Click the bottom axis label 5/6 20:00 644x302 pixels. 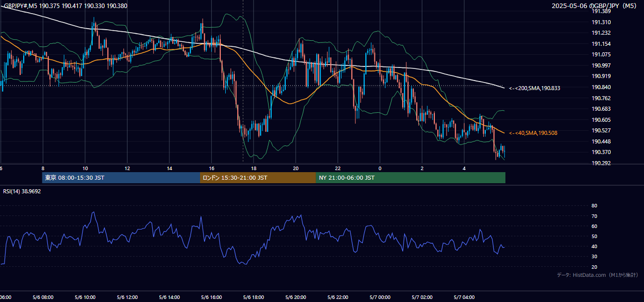296,297
